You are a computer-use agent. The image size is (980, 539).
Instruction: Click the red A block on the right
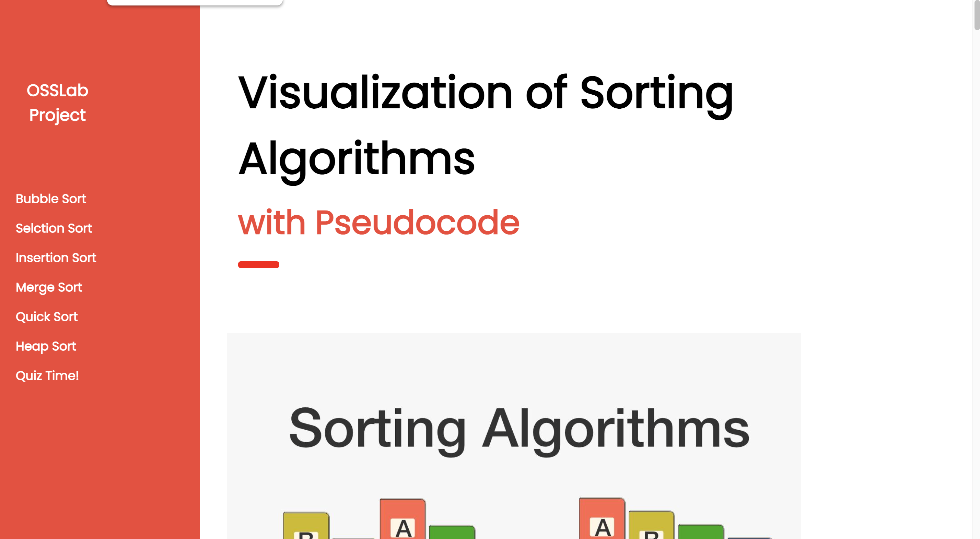coord(602,518)
